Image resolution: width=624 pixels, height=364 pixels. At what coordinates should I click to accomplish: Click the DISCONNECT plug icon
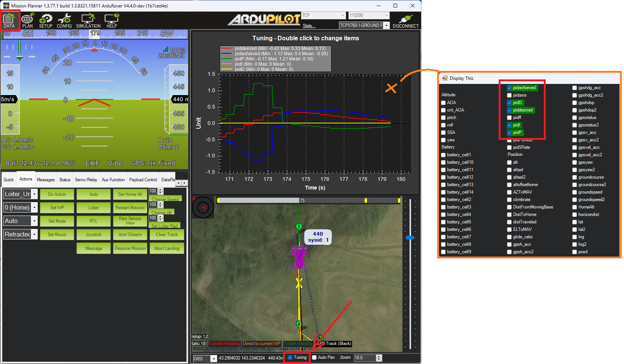pos(405,20)
